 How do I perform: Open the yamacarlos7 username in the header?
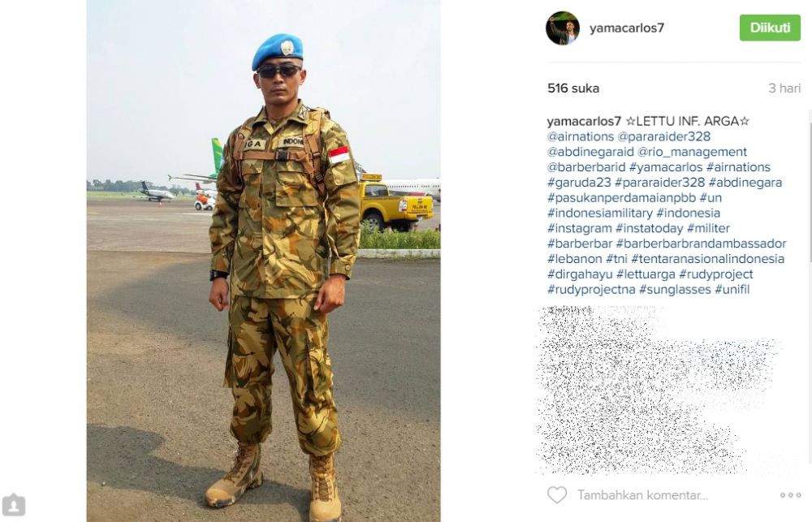(x=627, y=28)
